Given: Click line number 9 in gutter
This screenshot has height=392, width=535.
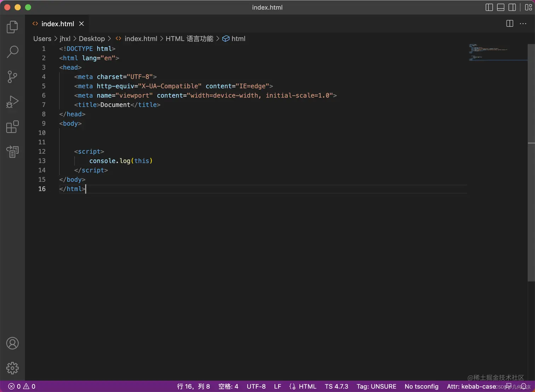Looking at the screenshot, I should (x=44, y=123).
